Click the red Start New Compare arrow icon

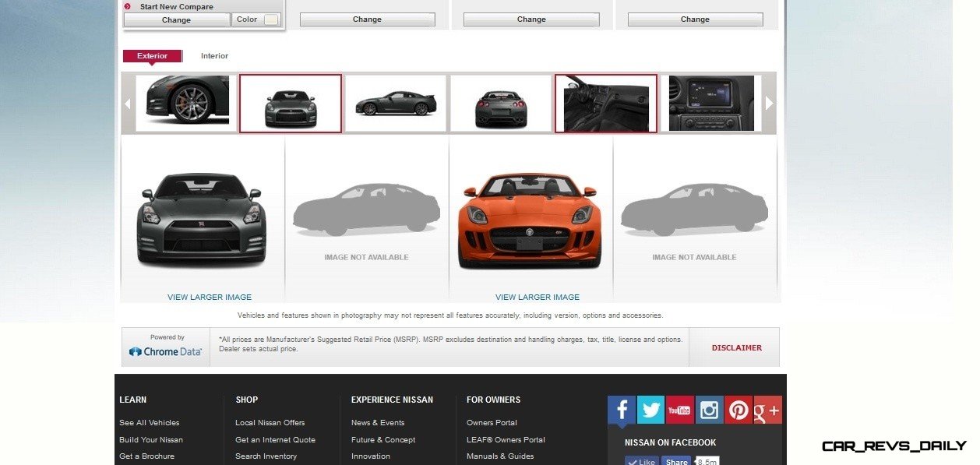coord(128,6)
